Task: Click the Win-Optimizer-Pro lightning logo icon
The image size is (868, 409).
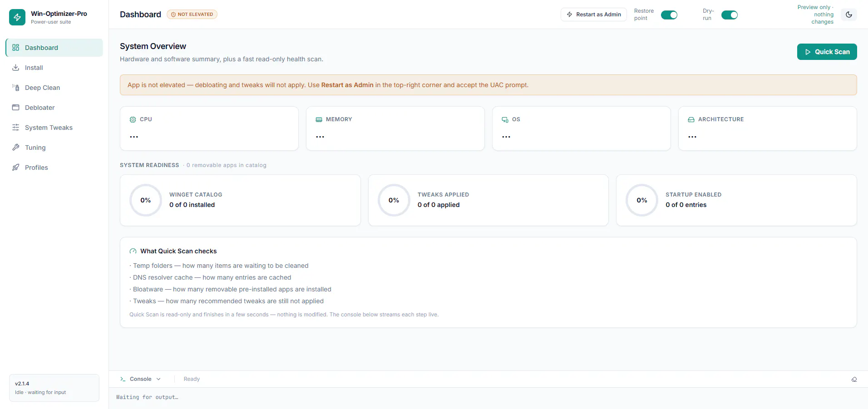Action: point(17,17)
